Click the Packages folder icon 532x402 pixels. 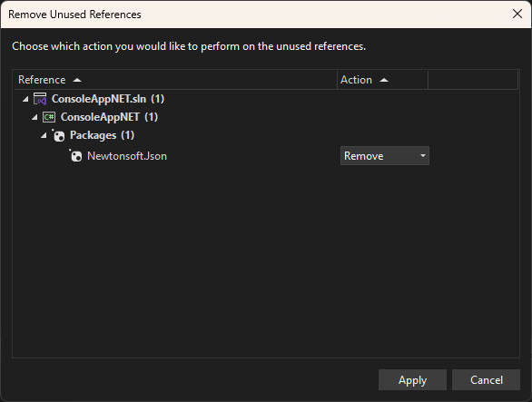pos(58,135)
